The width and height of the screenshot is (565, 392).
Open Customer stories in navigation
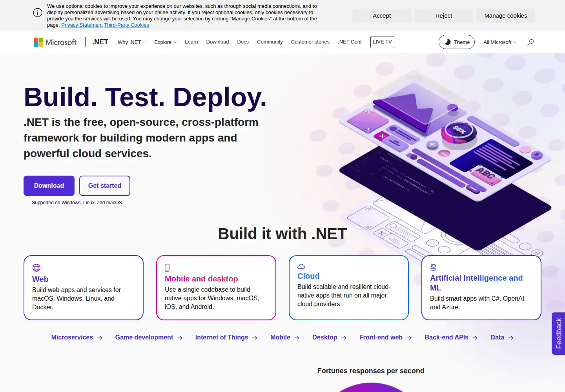coord(310,42)
